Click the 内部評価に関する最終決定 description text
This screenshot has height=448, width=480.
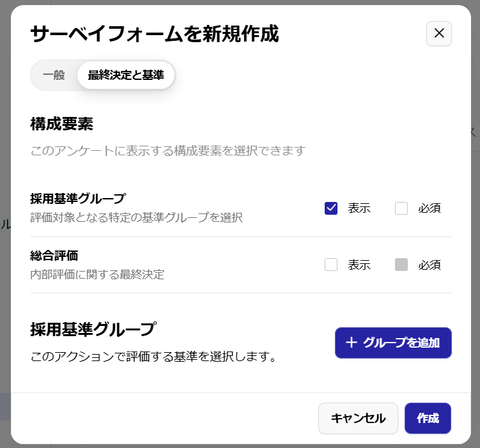pyautogui.click(x=97, y=275)
